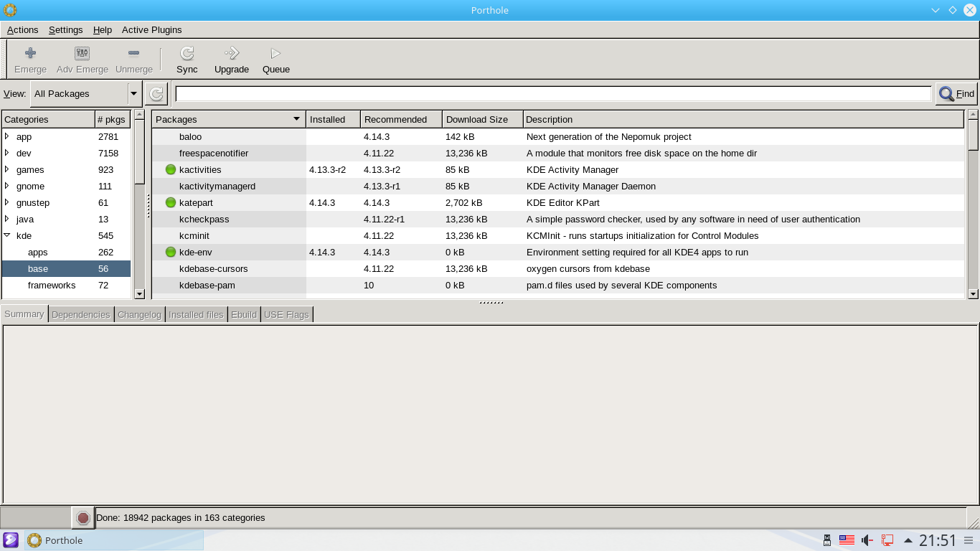Open the Active Plugins menu

152,29
